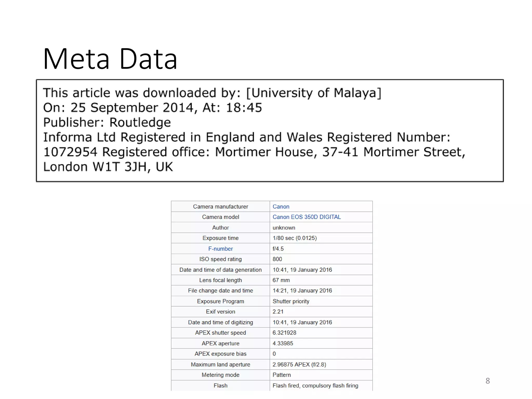Open the Canon EOS 350D DIGITAL link
Screen dimensions: 532x399
(306, 217)
